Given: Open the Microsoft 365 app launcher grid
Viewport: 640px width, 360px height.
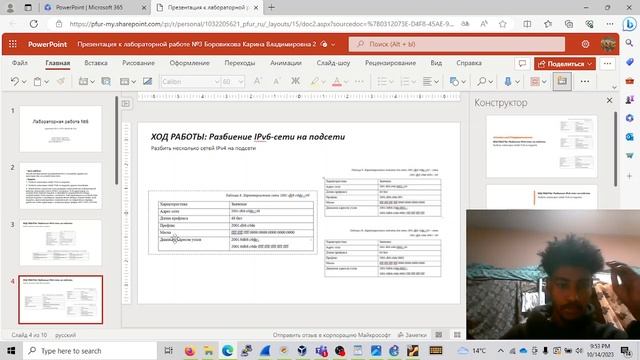Looking at the screenshot, I should point(13,44).
